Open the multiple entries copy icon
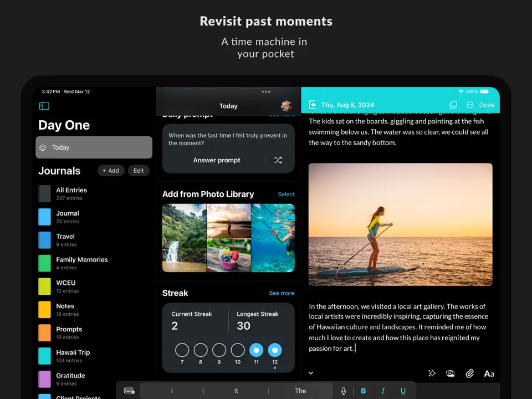Screen dimensions: 532x399 click(x=453, y=105)
